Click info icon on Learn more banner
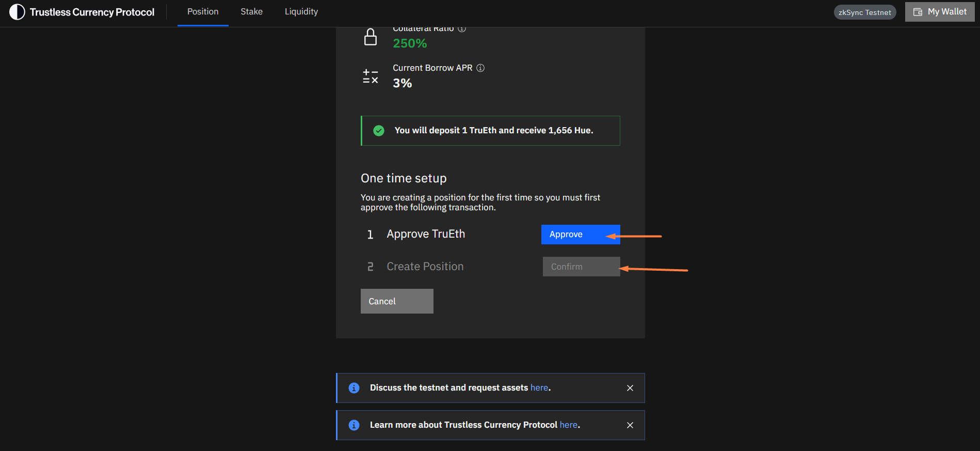The height and width of the screenshot is (451, 980). [x=354, y=425]
